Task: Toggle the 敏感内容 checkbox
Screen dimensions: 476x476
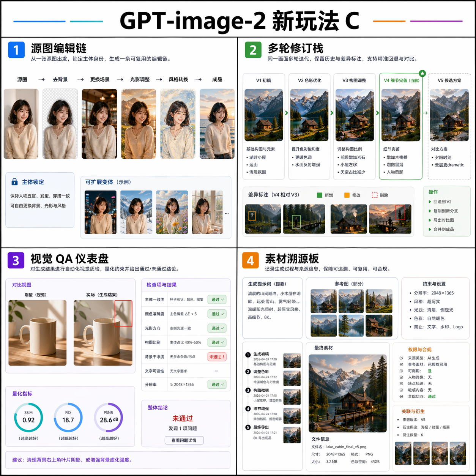Action: [401, 390]
